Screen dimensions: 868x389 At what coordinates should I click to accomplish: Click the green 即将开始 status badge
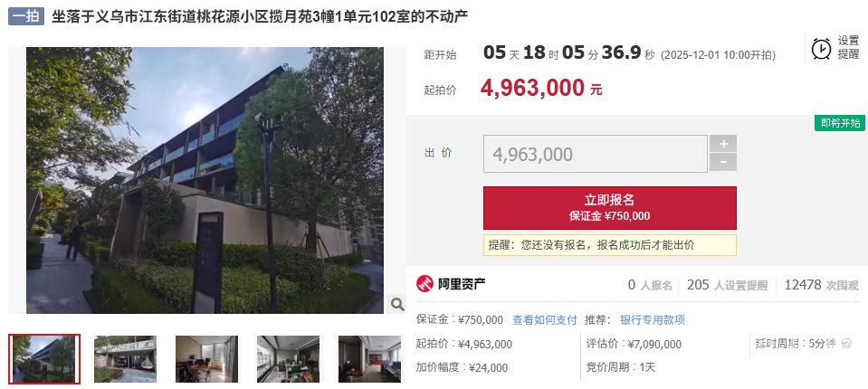click(839, 123)
